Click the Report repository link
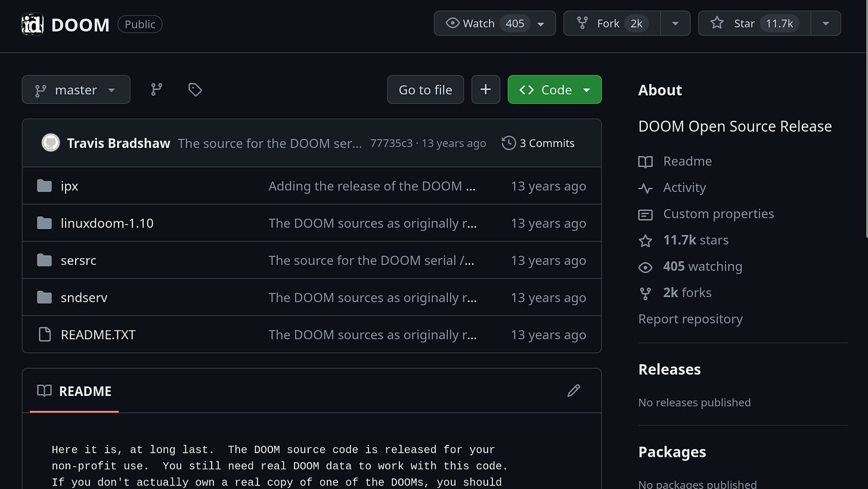The height and width of the screenshot is (489, 868). [690, 319]
